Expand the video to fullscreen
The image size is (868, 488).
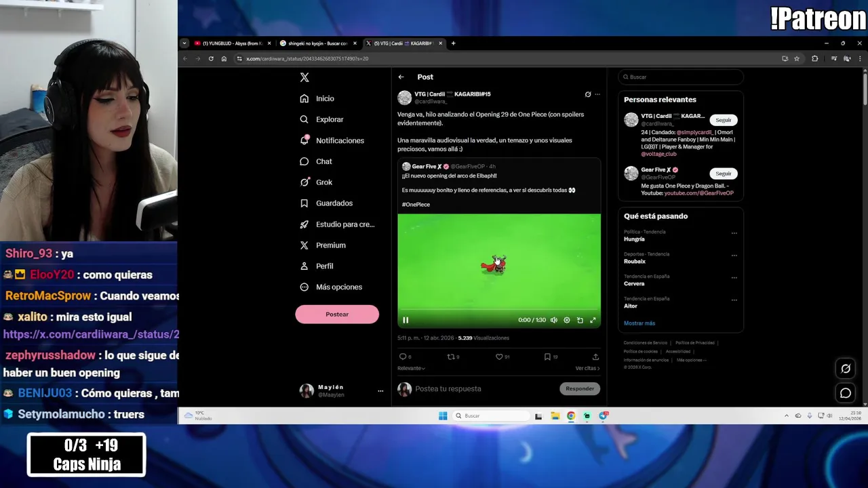(x=593, y=320)
